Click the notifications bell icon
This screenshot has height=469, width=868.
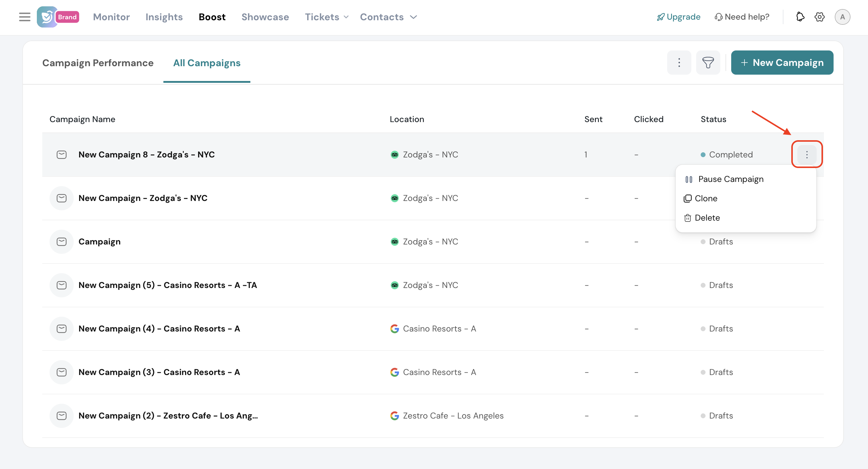[800, 17]
